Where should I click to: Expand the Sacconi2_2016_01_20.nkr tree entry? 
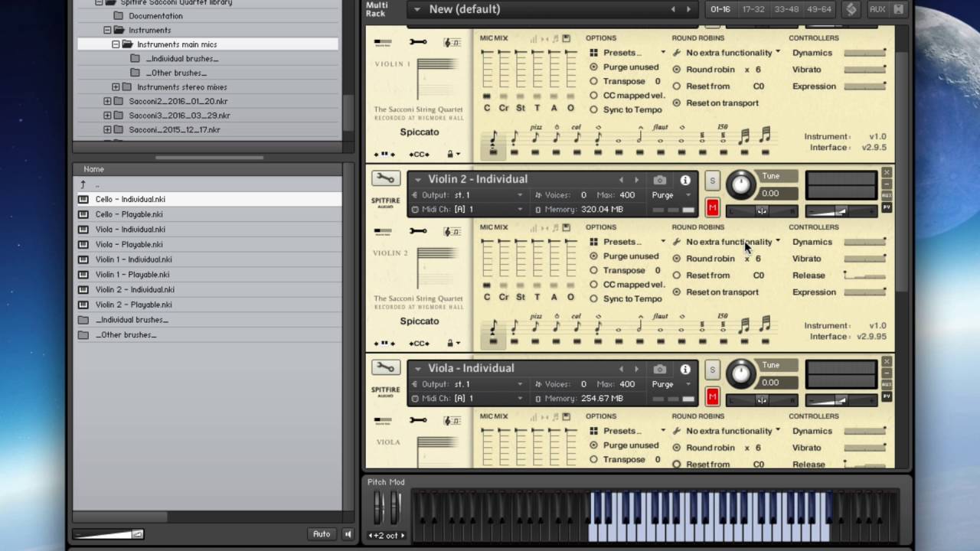[107, 101]
